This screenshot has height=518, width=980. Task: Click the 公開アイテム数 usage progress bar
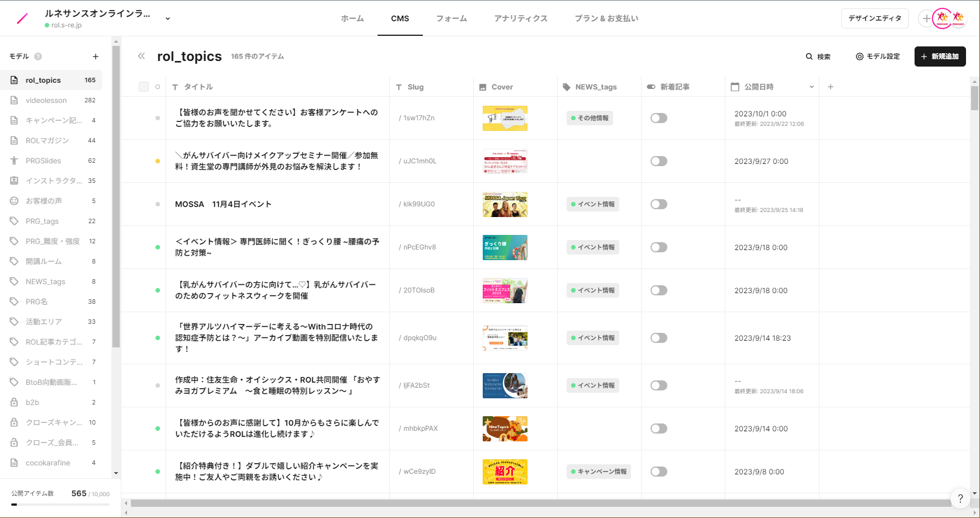pyautogui.click(x=60, y=505)
